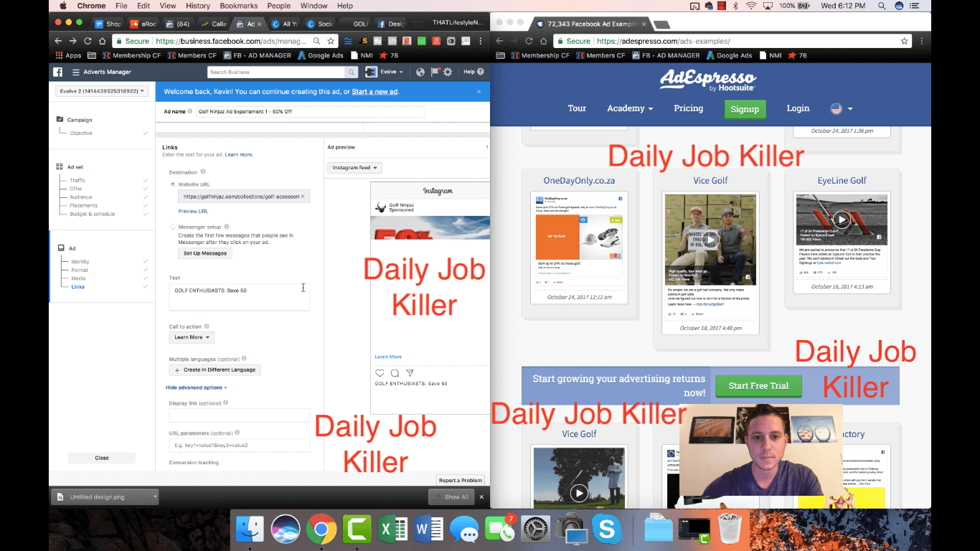The height and width of the screenshot is (551, 980).
Task: Launch Excel from the Dock
Action: pos(394,530)
